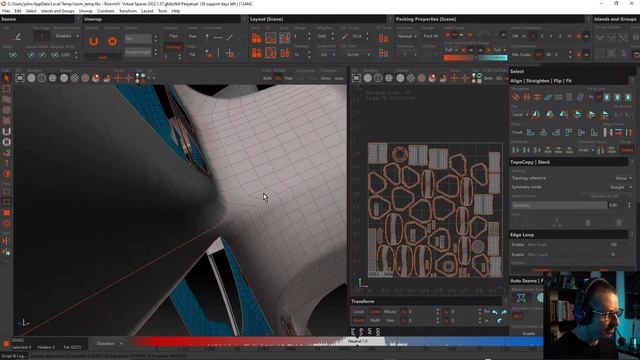Toggle the Overlaps button in Unwrap

[x=173, y=47]
